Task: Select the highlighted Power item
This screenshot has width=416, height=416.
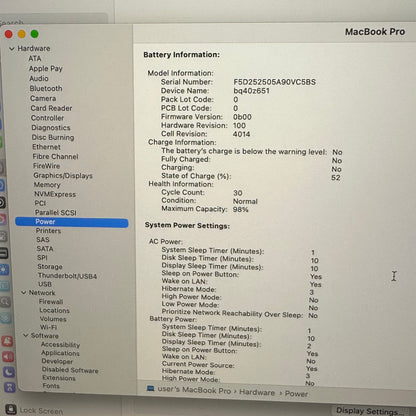Action: click(72, 222)
